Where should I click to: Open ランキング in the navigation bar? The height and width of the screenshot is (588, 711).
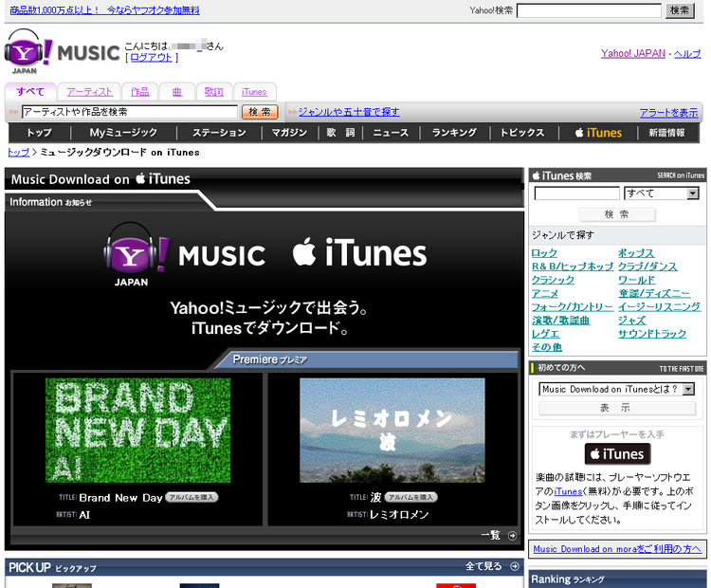click(454, 133)
